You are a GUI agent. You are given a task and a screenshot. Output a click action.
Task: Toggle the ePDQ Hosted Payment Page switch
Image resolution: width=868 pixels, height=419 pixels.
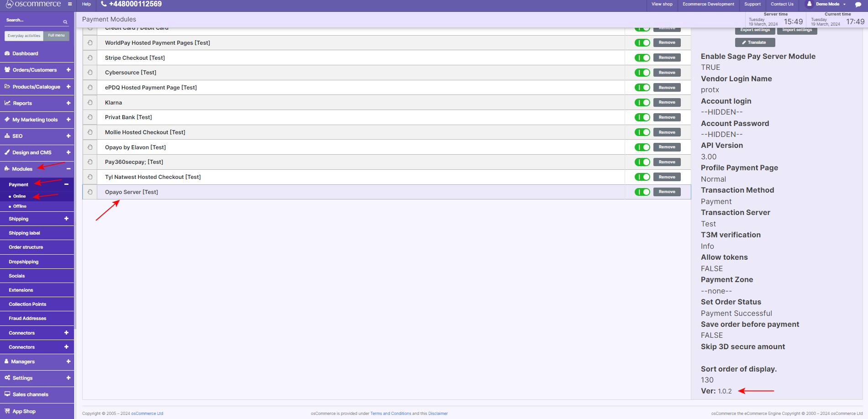[x=642, y=88]
